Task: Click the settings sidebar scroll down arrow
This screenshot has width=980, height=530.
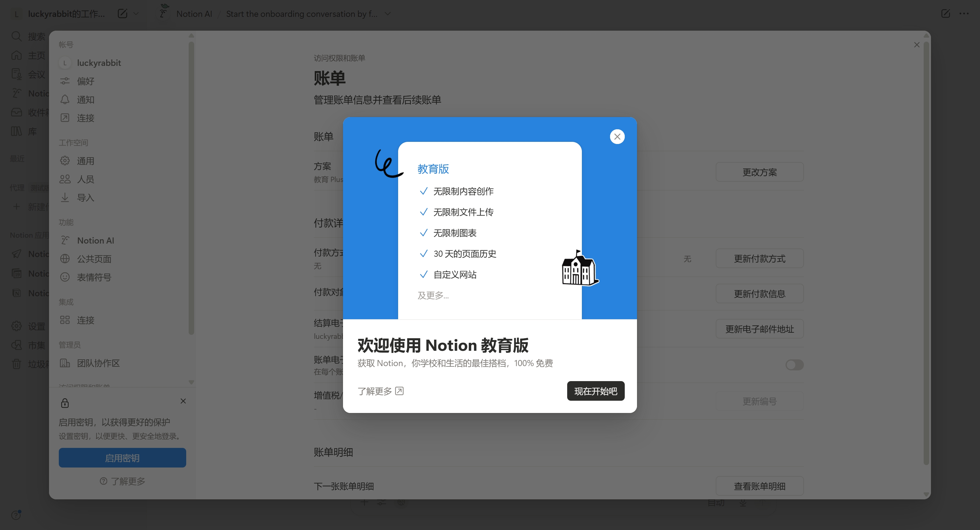Action: click(191, 382)
